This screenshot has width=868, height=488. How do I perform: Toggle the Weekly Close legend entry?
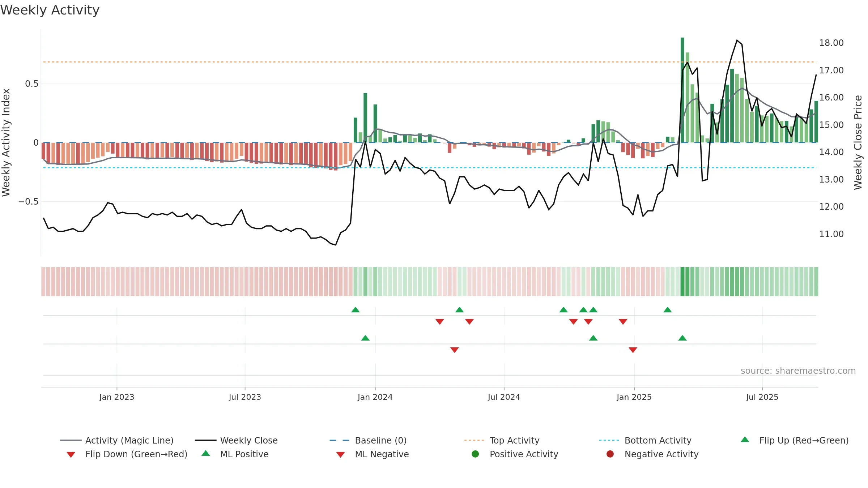[236, 440]
